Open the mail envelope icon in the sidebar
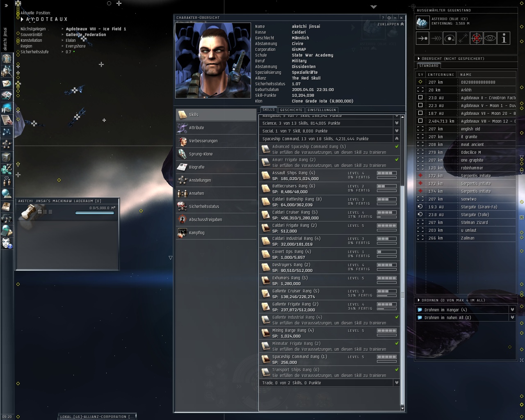 click(7, 83)
